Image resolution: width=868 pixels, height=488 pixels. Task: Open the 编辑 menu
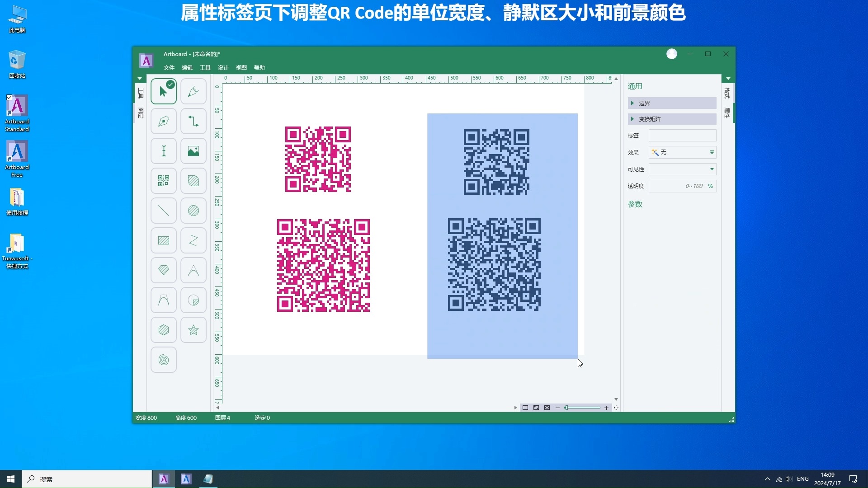click(187, 68)
